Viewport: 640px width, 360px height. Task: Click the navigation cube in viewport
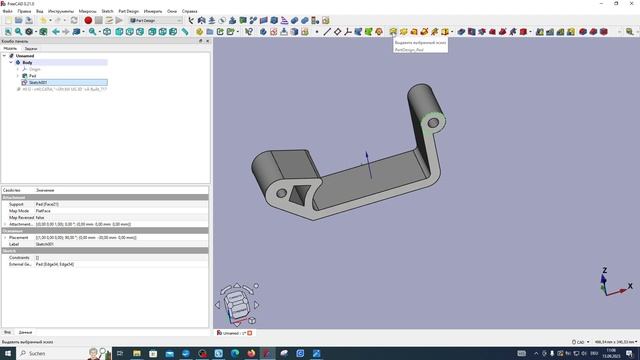coord(237,304)
